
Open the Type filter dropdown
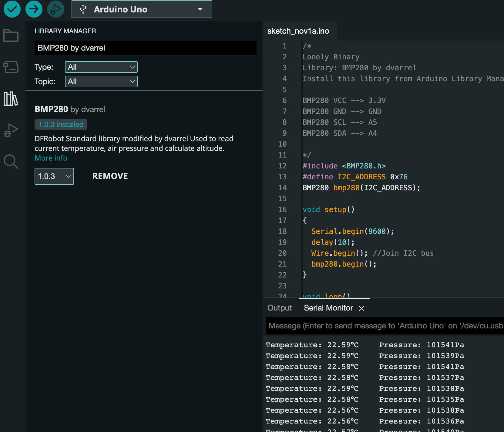click(x=101, y=67)
